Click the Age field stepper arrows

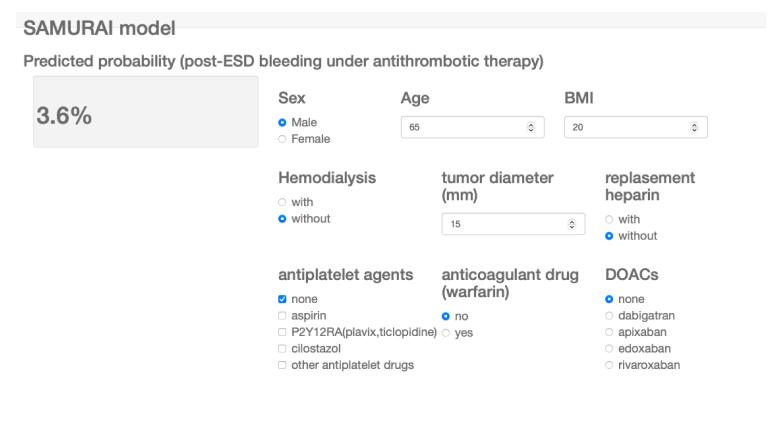(x=530, y=128)
